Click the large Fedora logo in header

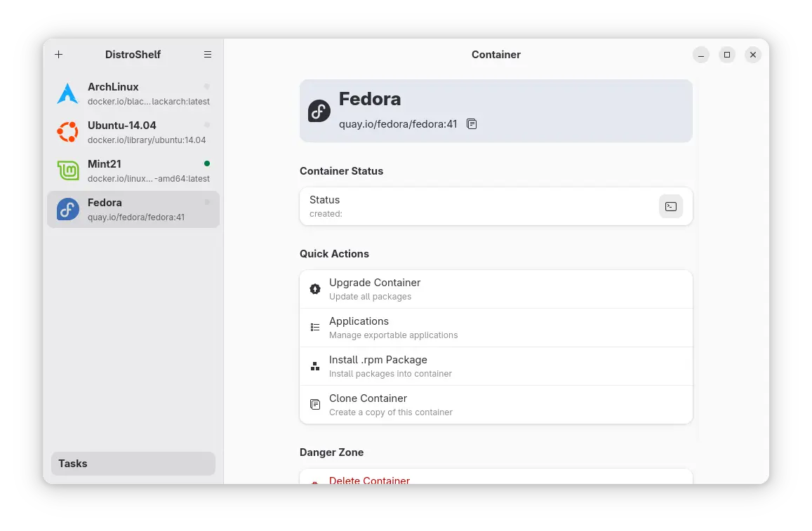click(x=319, y=111)
